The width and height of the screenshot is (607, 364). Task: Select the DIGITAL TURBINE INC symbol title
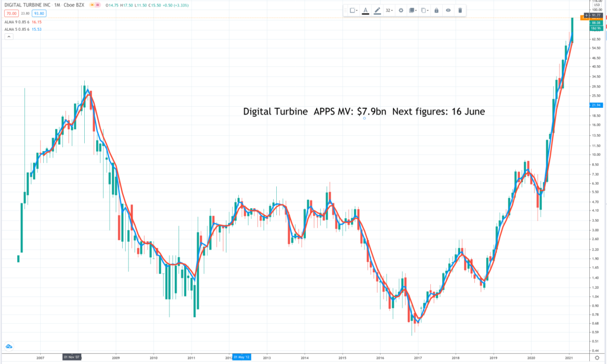tap(27, 5)
